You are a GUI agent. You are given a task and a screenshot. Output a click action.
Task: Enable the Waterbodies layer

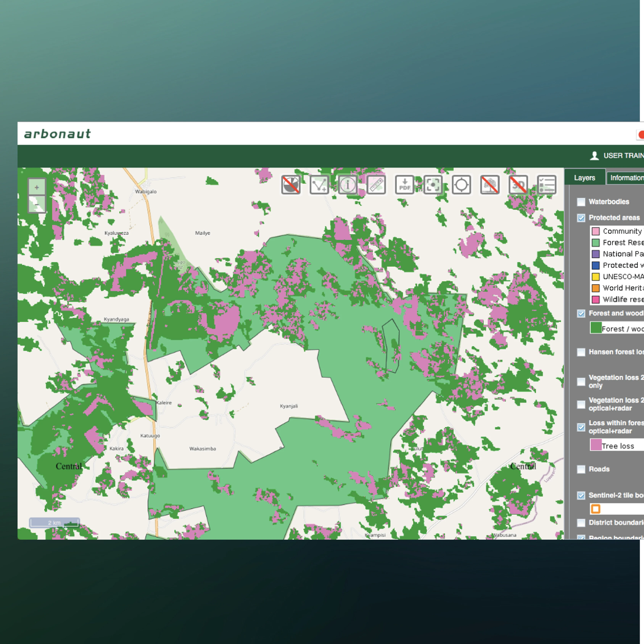coord(581,202)
